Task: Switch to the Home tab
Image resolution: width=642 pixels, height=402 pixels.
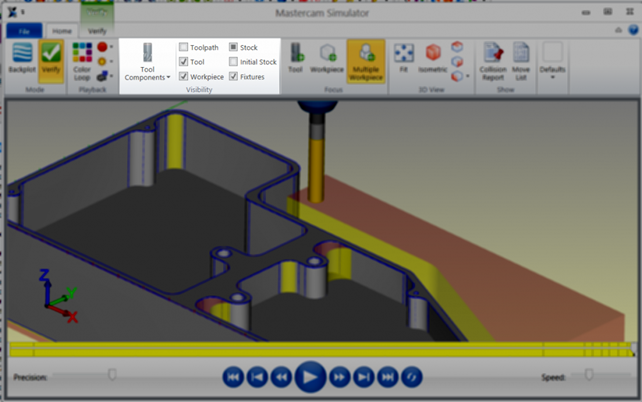Action: pyautogui.click(x=61, y=31)
